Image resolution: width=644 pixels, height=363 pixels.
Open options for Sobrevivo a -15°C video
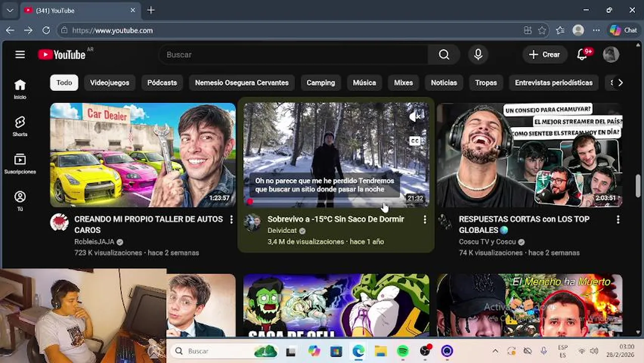point(425,219)
